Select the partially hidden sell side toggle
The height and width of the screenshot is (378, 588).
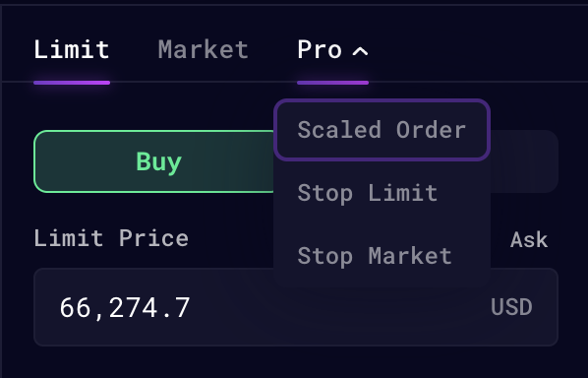tap(524, 161)
